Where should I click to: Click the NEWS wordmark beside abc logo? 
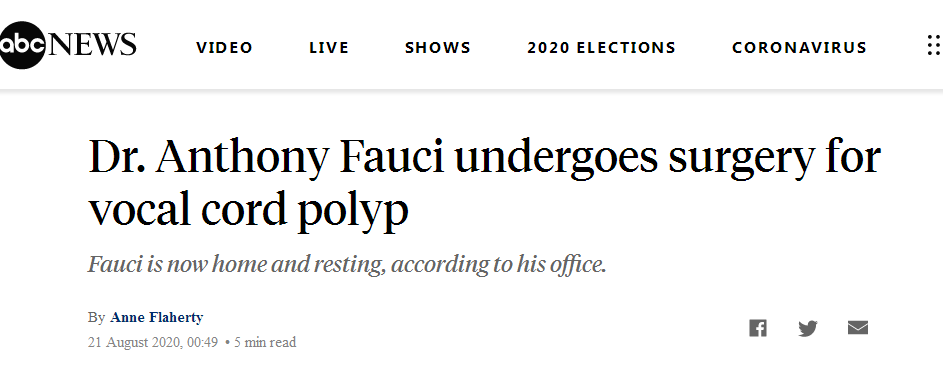(91, 45)
